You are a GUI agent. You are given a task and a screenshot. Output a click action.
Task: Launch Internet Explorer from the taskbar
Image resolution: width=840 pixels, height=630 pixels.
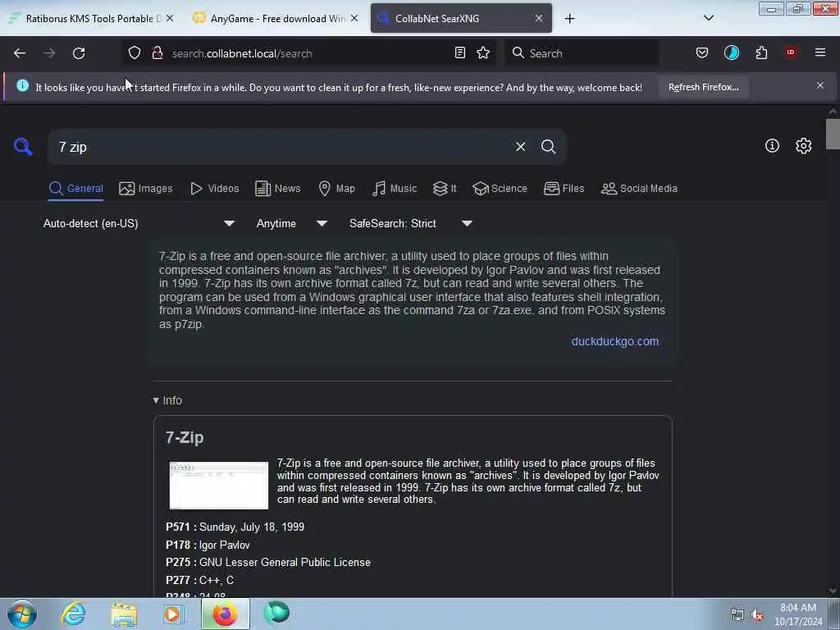tap(73, 614)
